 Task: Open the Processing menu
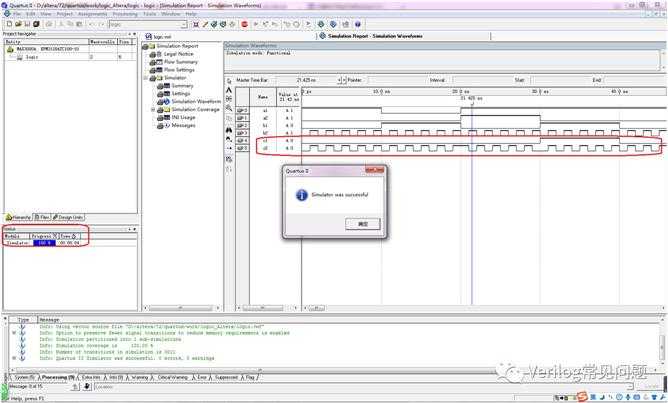(125, 14)
